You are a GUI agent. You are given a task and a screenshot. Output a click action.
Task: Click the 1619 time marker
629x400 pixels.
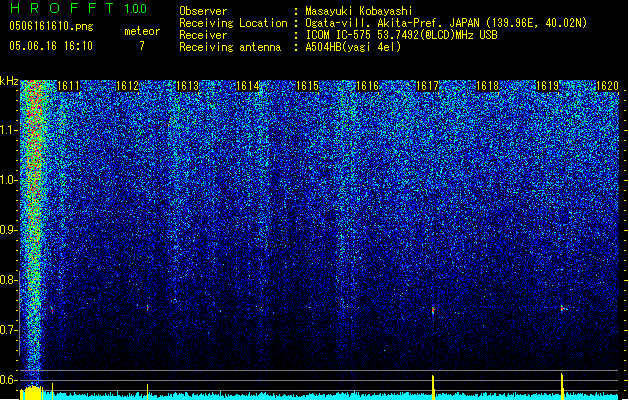point(548,86)
